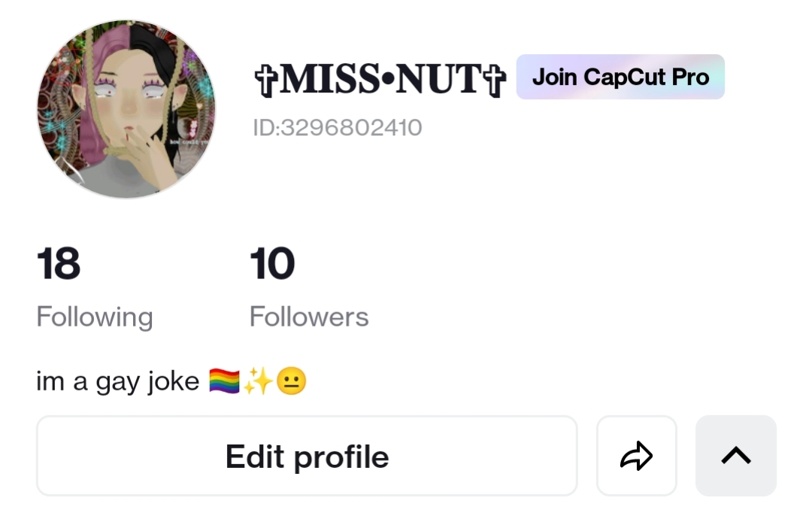Tap the Join CapCut Pro badge
Viewport: 812px width, 513px height.
click(620, 77)
